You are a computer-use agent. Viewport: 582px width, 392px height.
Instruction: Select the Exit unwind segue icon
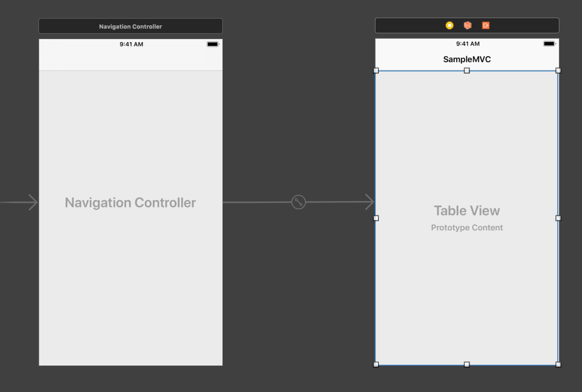tap(486, 25)
